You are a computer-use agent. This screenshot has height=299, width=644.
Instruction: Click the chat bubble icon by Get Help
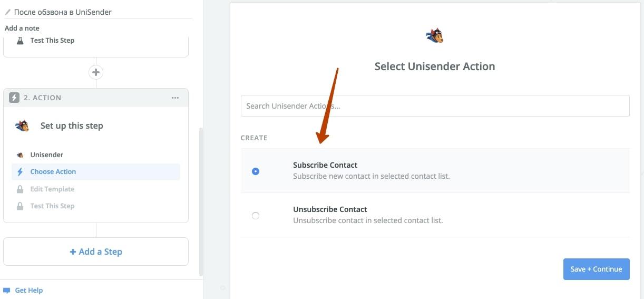(7, 290)
